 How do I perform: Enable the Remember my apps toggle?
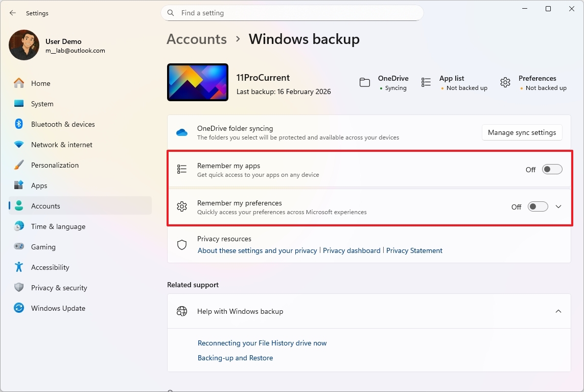point(552,169)
